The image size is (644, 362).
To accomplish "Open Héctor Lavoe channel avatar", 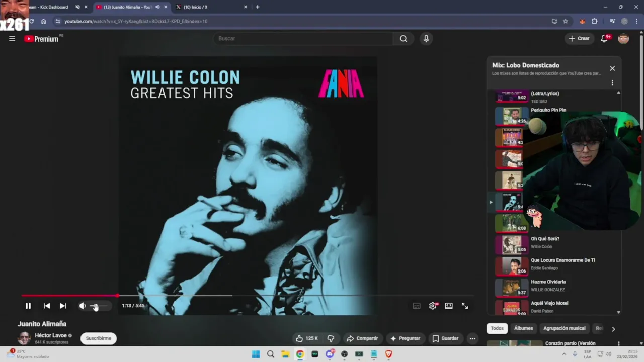I will (x=24, y=338).
